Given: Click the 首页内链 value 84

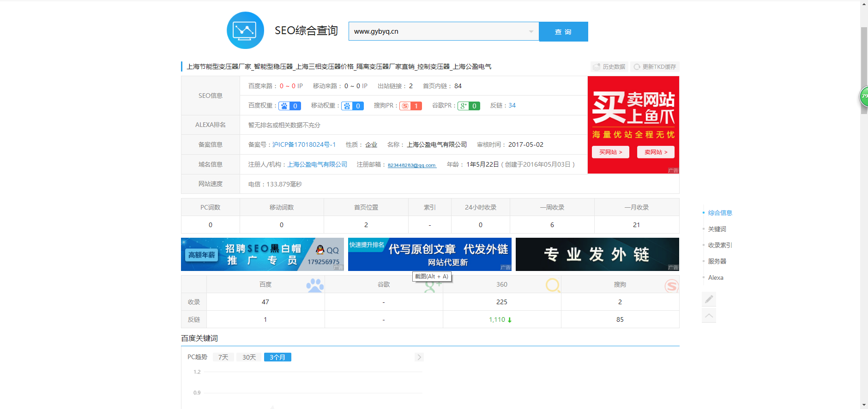Looking at the screenshot, I should click(x=458, y=86).
